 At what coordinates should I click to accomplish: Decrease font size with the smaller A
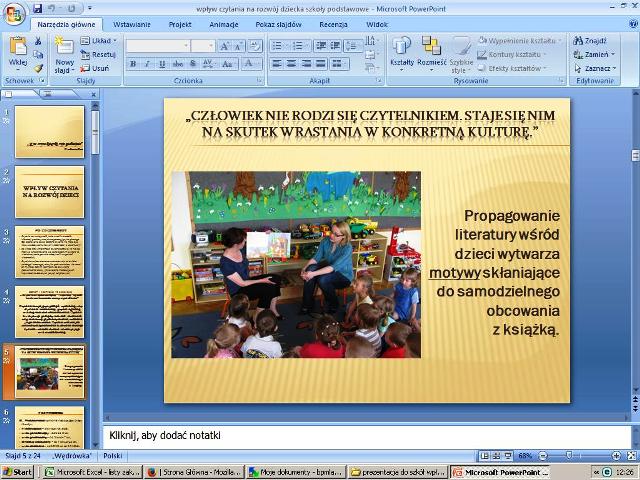[238, 46]
